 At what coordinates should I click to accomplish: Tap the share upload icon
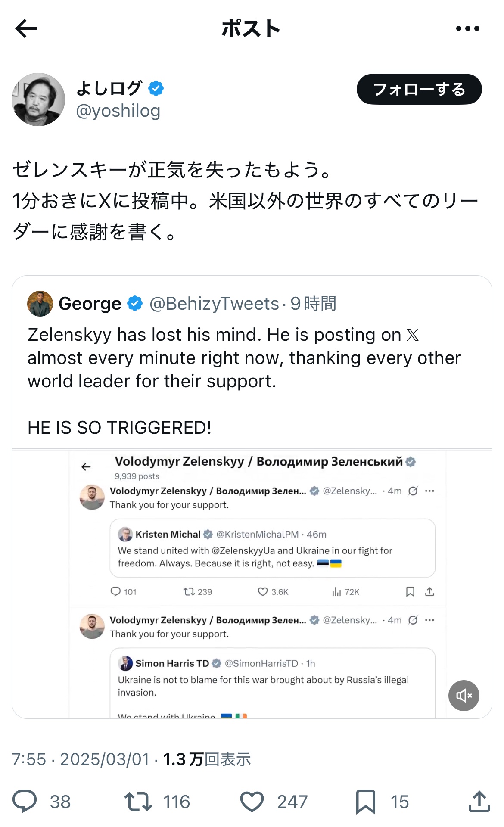(479, 801)
